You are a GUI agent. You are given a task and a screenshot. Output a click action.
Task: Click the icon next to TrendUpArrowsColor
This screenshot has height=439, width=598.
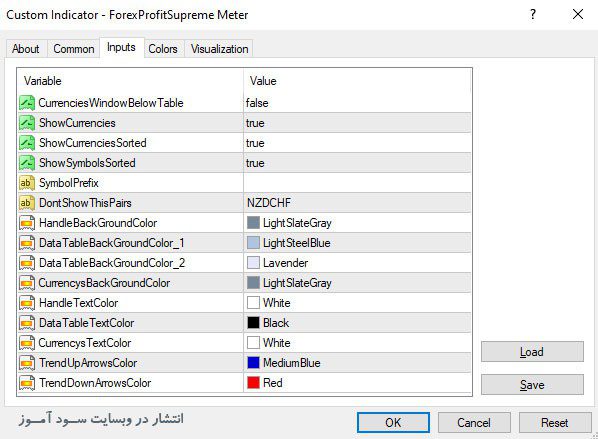point(27,363)
